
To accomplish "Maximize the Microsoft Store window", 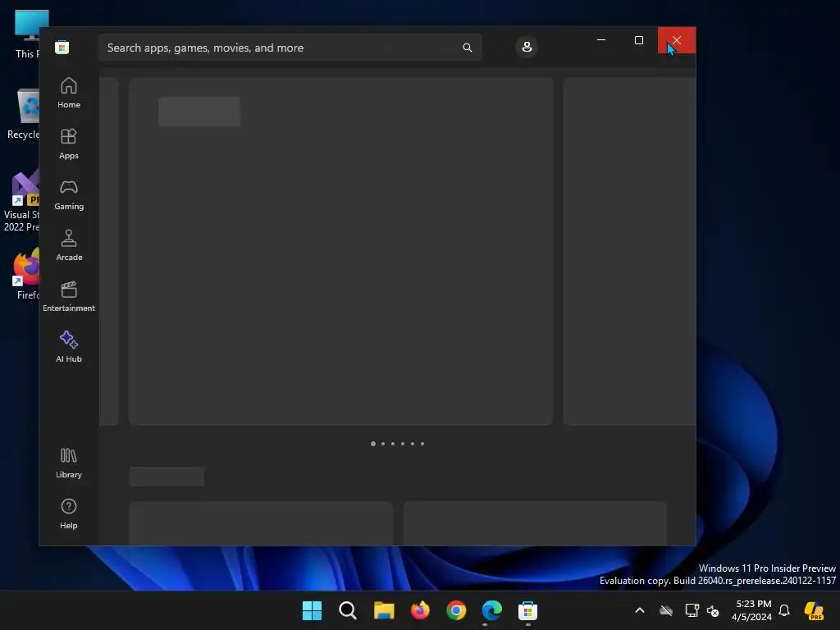I will (638, 40).
